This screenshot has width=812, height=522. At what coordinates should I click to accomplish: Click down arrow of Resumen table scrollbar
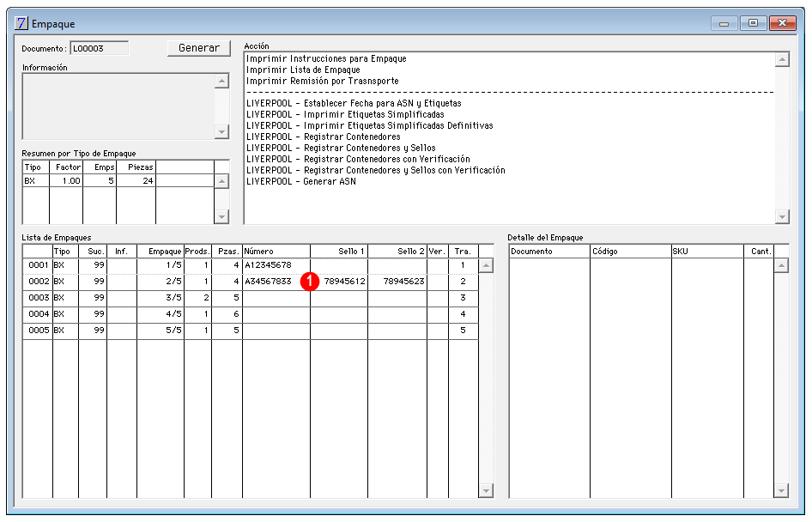coord(221,216)
